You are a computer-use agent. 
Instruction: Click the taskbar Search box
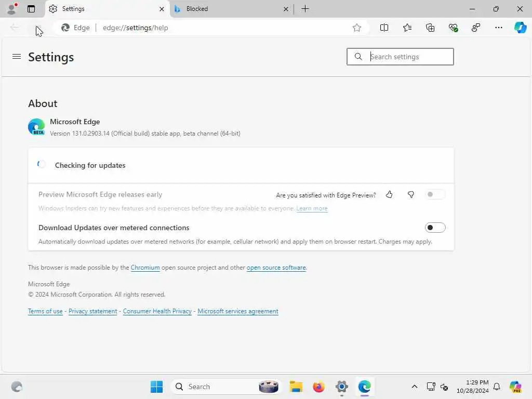(227, 387)
